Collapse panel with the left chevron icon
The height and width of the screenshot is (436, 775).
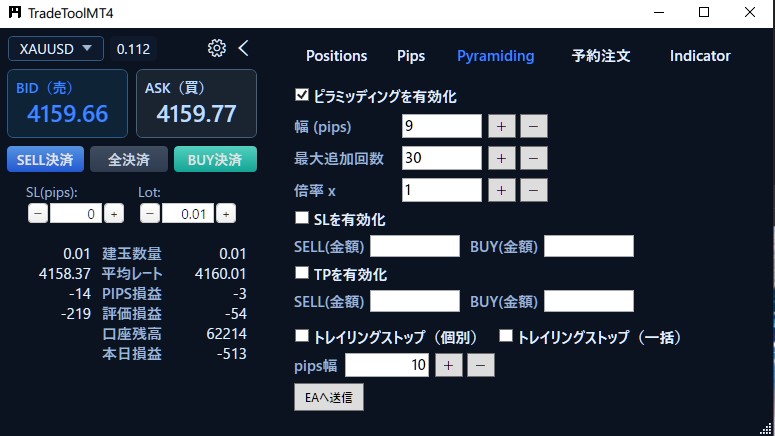243,48
